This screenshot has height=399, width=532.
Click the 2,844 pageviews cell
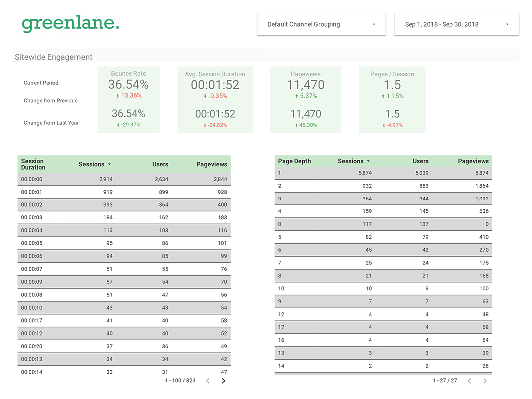click(x=220, y=179)
